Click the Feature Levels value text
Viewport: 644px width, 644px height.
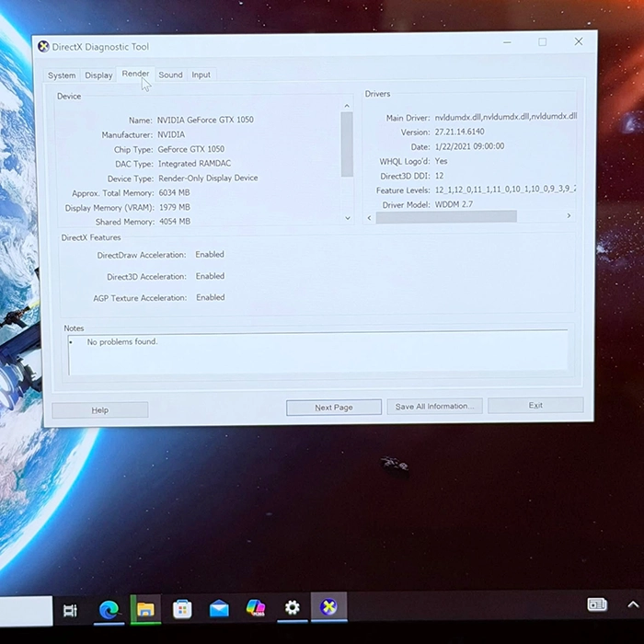(505, 190)
